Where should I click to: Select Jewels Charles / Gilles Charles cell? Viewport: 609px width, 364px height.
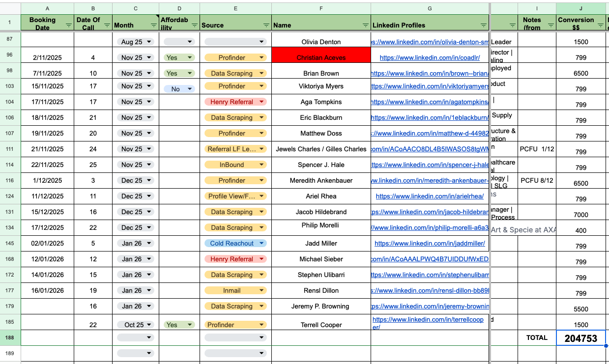coord(321,149)
